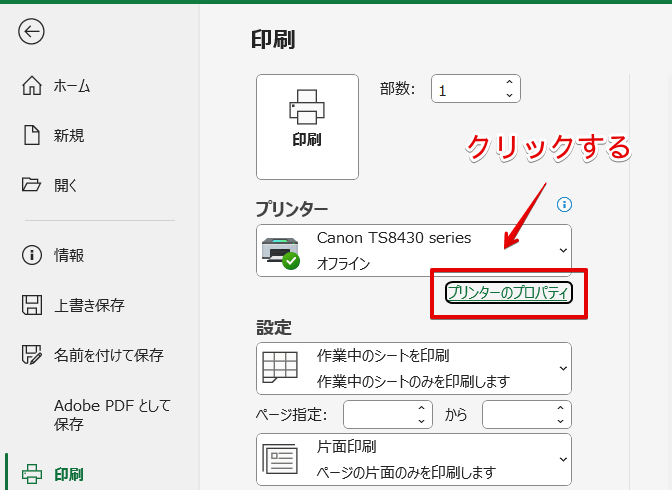Viewport: 672px width, 490px height.
Task: Click the page range end field after から
Action: pyautogui.click(x=517, y=414)
